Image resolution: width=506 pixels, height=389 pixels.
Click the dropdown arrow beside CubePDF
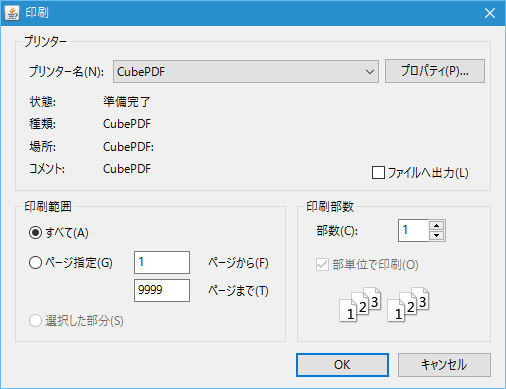tap(369, 72)
